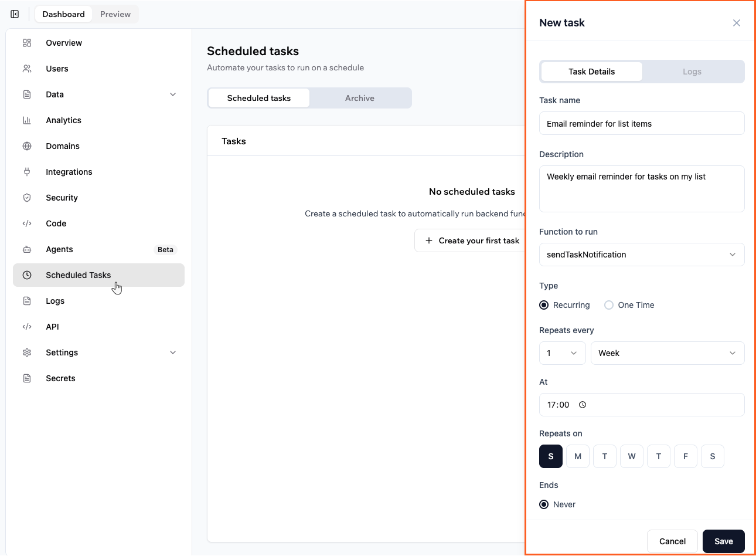Choose Never under Ends
The image size is (756, 556).
point(543,504)
